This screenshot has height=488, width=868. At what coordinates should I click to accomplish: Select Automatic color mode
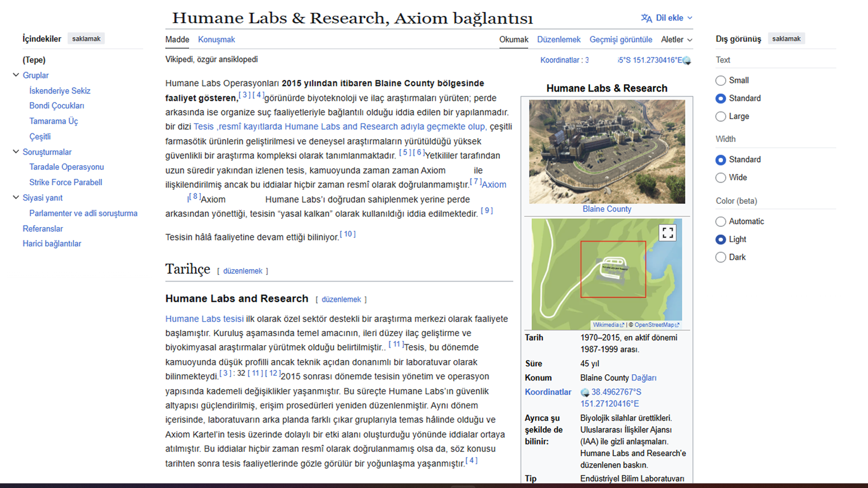coord(721,221)
